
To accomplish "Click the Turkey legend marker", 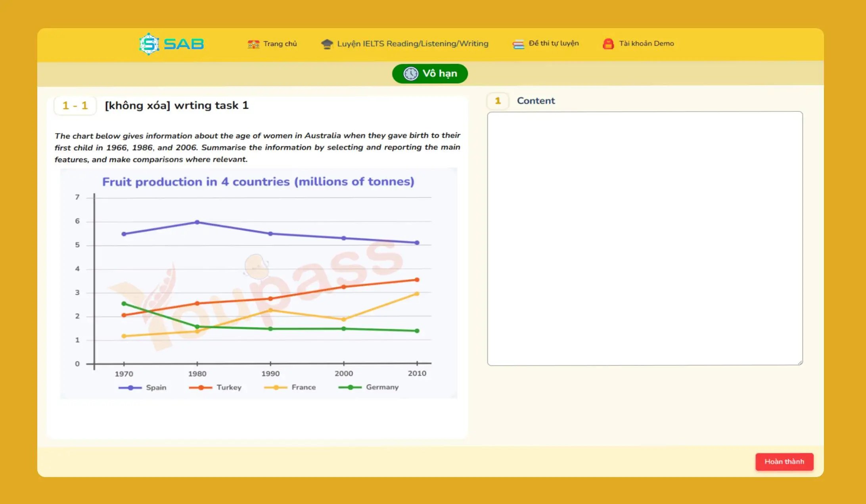I will pyautogui.click(x=201, y=388).
